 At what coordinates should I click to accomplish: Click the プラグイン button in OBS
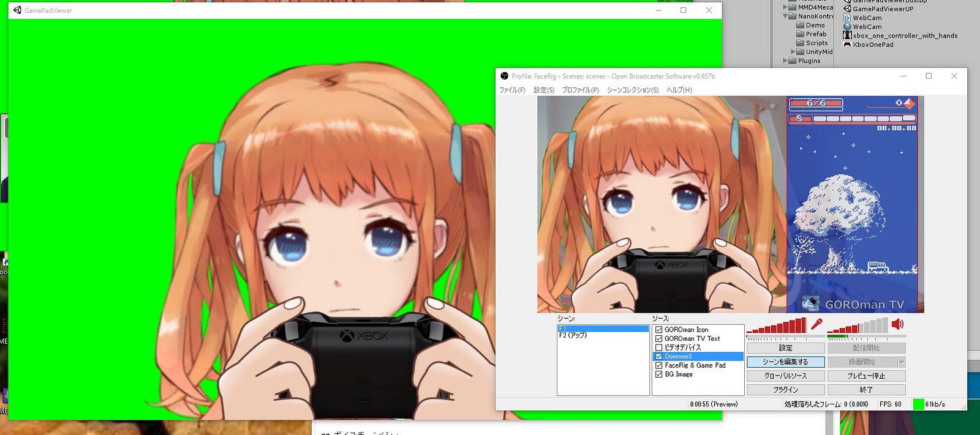[786, 390]
